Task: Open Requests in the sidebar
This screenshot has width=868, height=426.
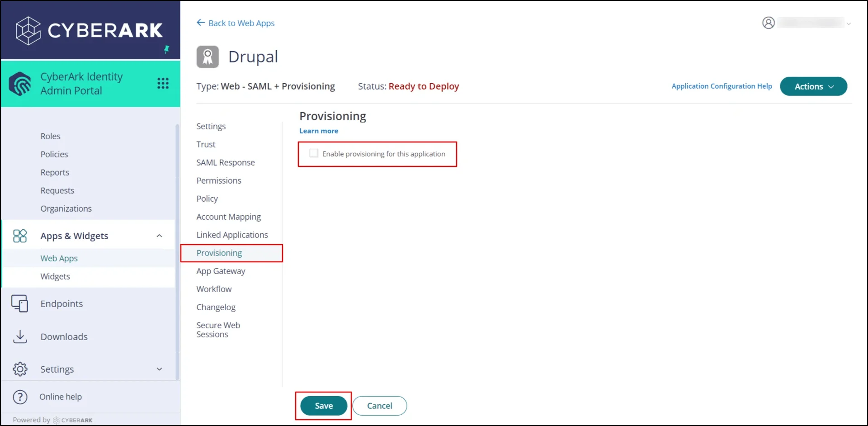Action: tap(57, 190)
